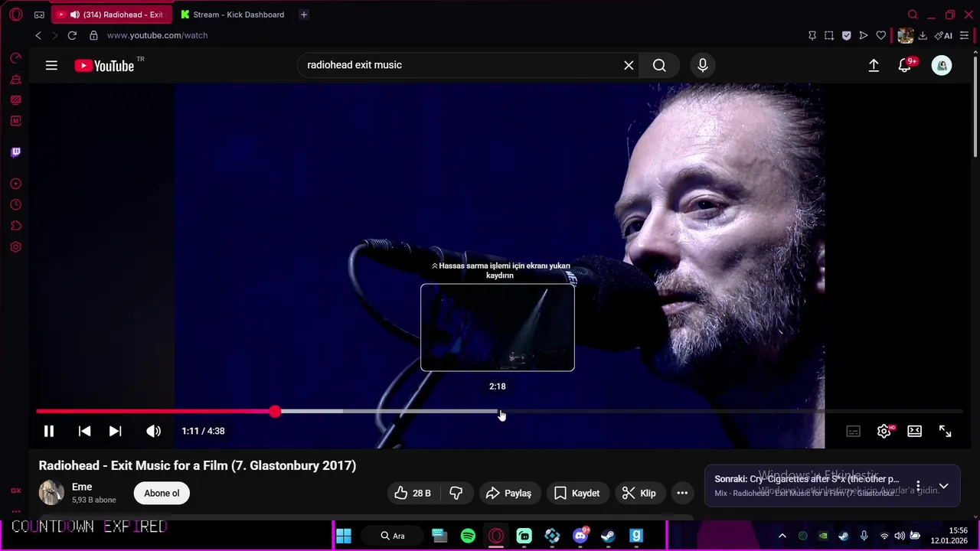Clear the YouTube search box text
The image size is (980, 551).
pyautogui.click(x=629, y=66)
